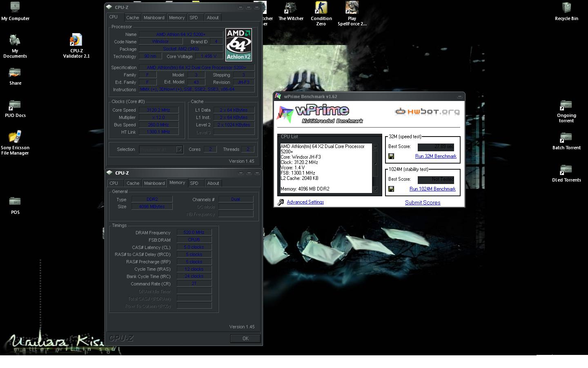This screenshot has height=368, width=588.
Task: Click OK in lower CPU-Z window
Action: [245, 339]
